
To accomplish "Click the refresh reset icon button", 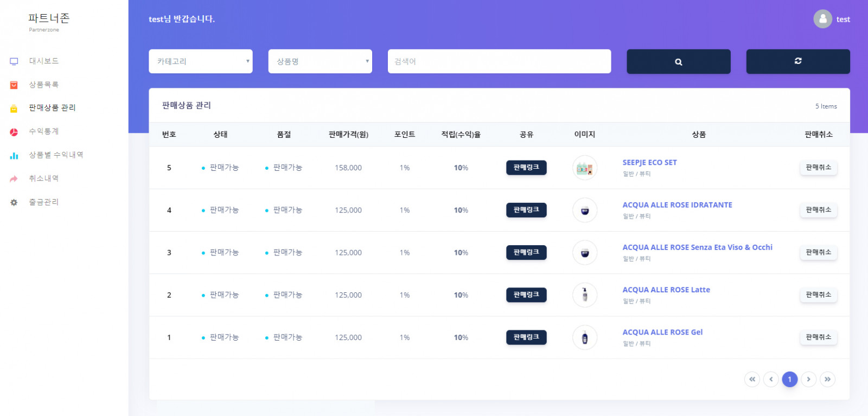I will [797, 61].
